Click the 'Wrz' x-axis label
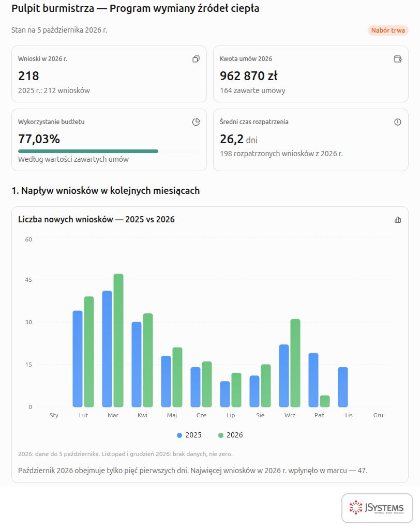Viewport: 420px width, 530px height. pos(290,415)
